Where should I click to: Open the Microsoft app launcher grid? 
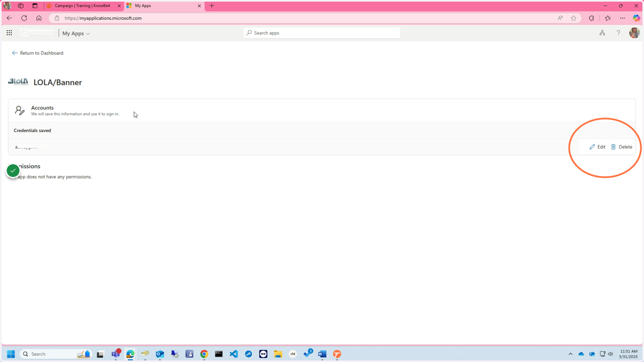pos(9,33)
